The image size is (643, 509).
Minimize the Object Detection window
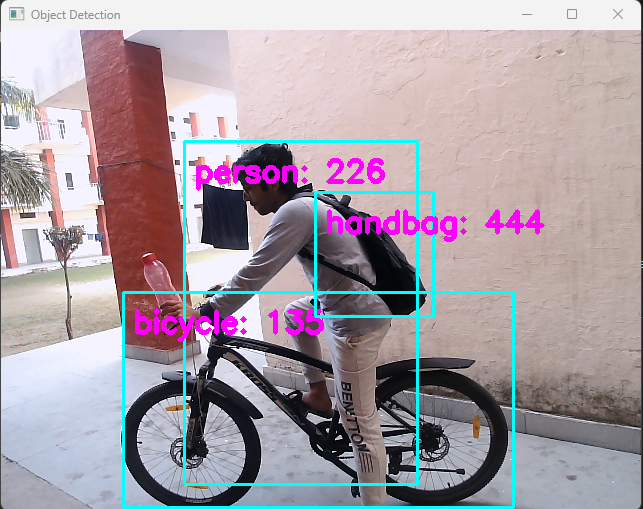coord(527,14)
